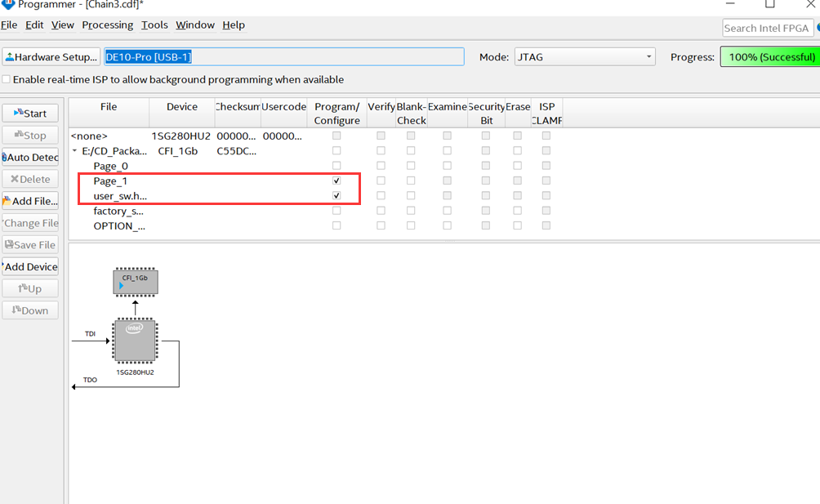The image size is (820, 504).
Task: Check Blank-Check for Page_0 row
Action: pos(411,166)
